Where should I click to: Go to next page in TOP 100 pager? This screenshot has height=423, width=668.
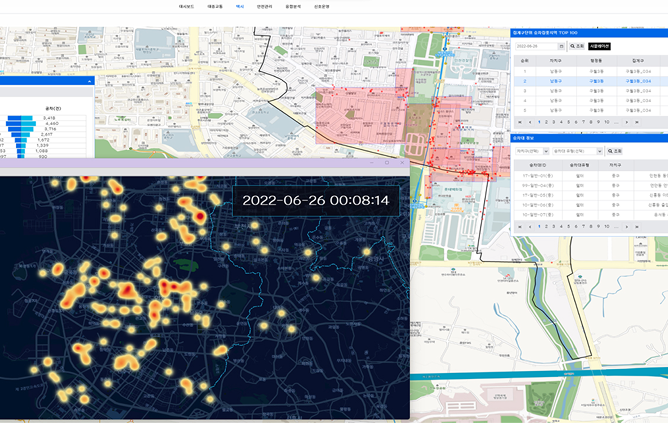(x=627, y=122)
